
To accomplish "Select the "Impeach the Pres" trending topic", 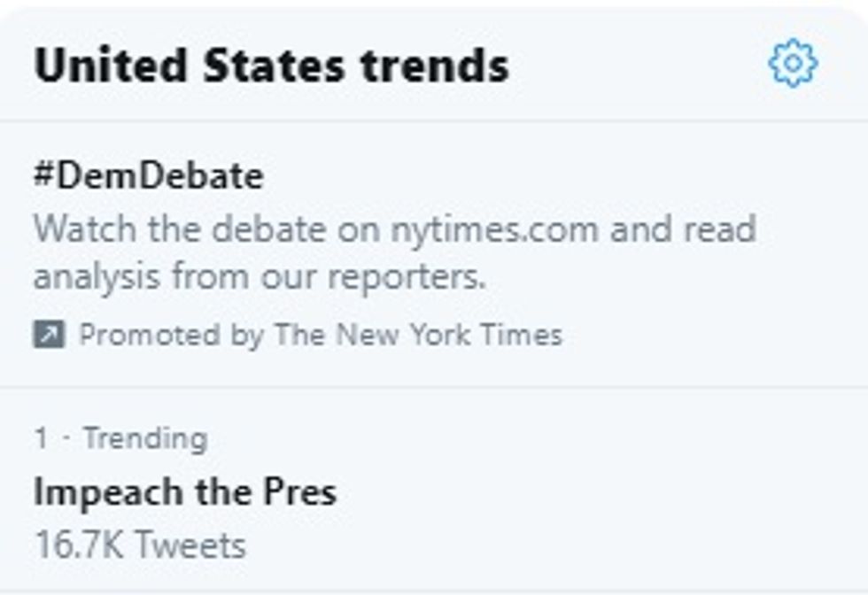I will coord(184,491).
